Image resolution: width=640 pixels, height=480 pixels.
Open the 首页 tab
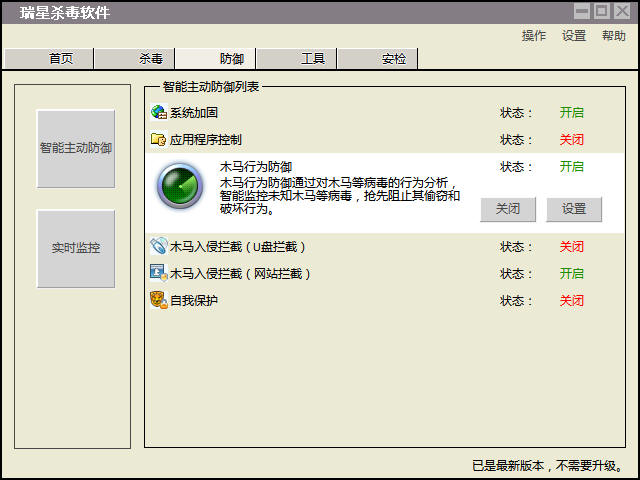click(49, 59)
